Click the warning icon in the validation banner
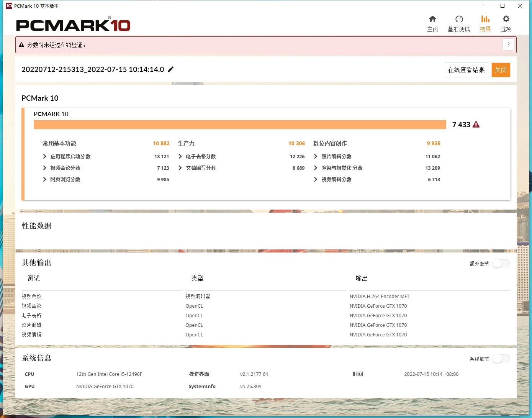 tap(22, 45)
